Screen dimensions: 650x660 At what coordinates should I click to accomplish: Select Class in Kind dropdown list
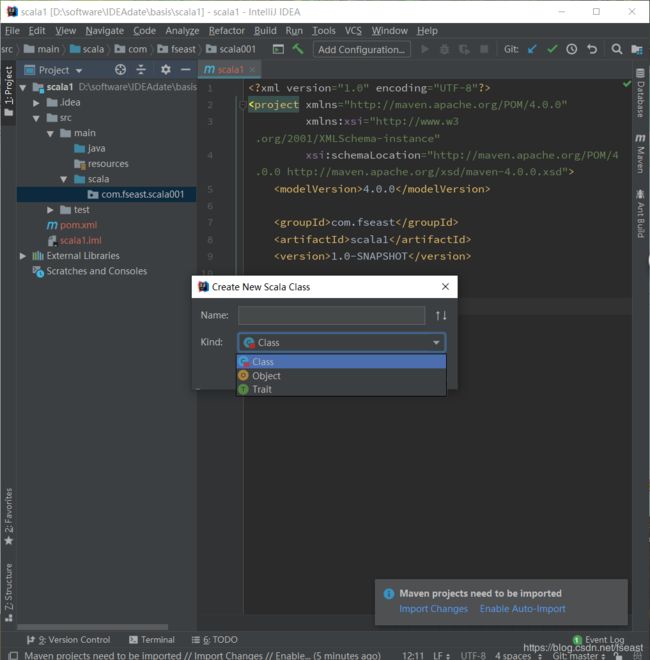(x=341, y=362)
